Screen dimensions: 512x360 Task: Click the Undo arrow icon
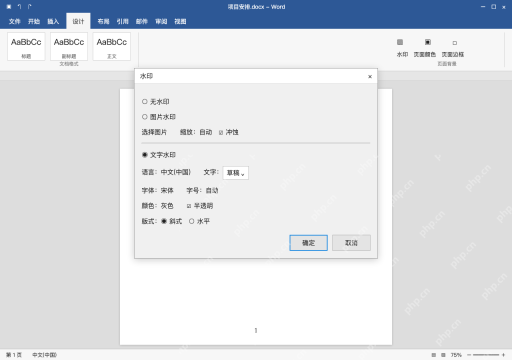pyautogui.click(x=19, y=7)
